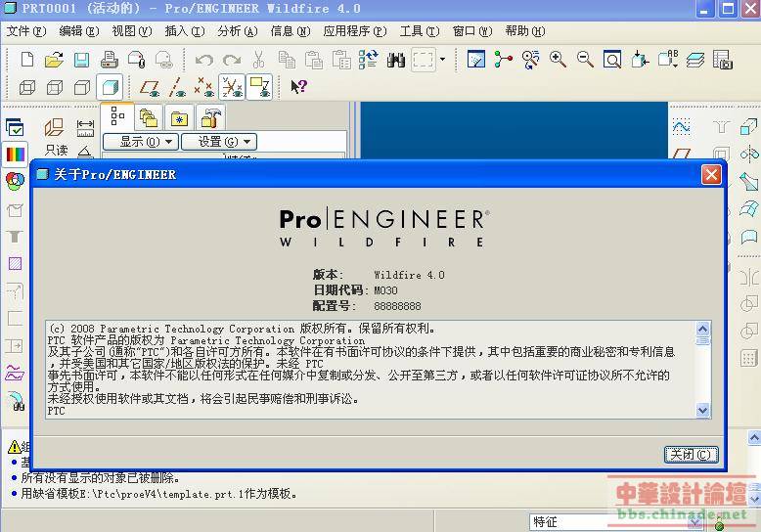Select Wireframe display mode icon

click(27, 87)
